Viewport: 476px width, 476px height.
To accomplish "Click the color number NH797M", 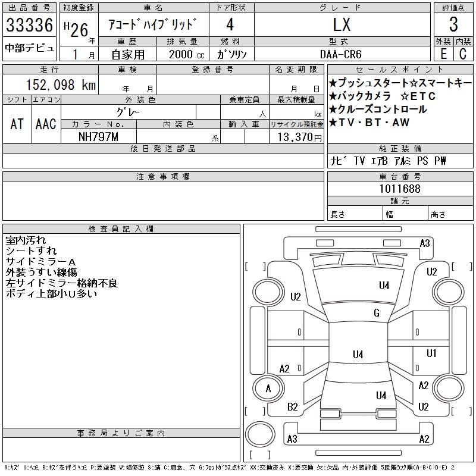I will click(x=98, y=137).
